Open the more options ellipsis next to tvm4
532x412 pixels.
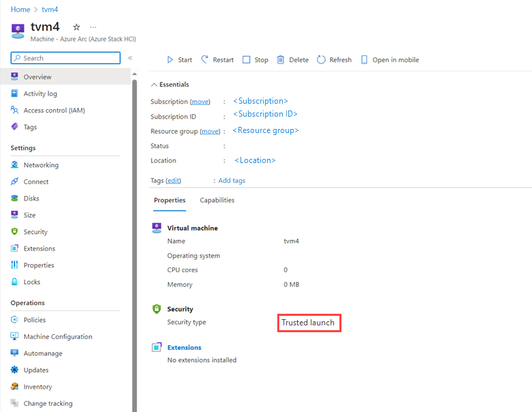coord(93,27)
